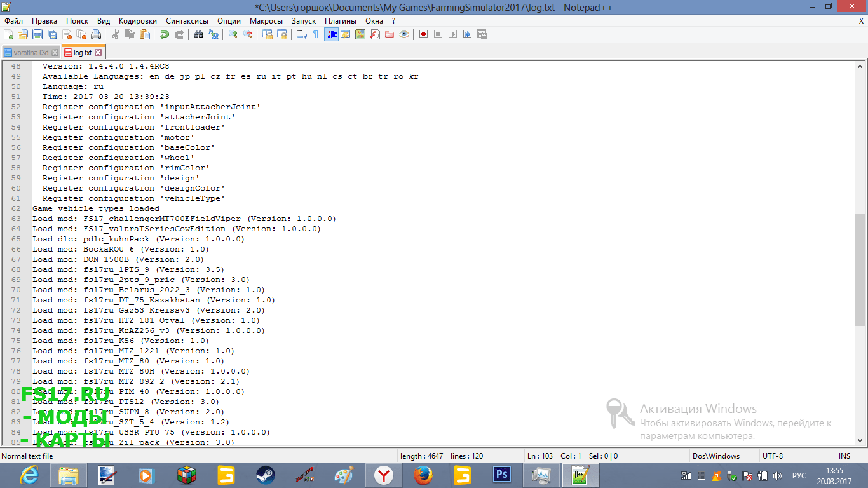Show all characters with the pilcrow icon

point(316,34)
